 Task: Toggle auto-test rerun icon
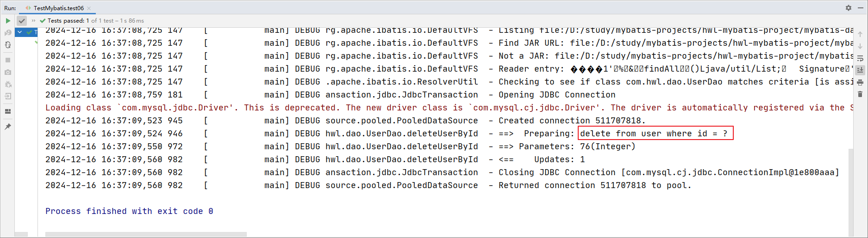pyautogui.click(x=8, y=45)
